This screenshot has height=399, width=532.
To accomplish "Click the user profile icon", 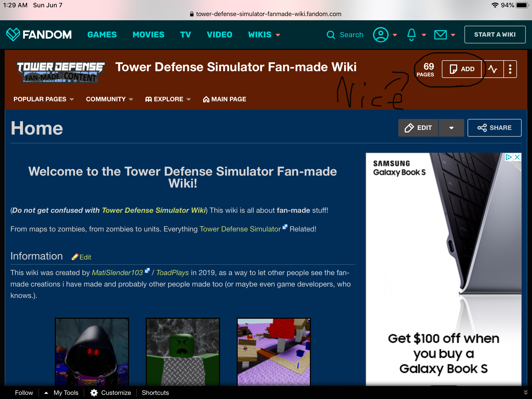I will tap(380, 34).
